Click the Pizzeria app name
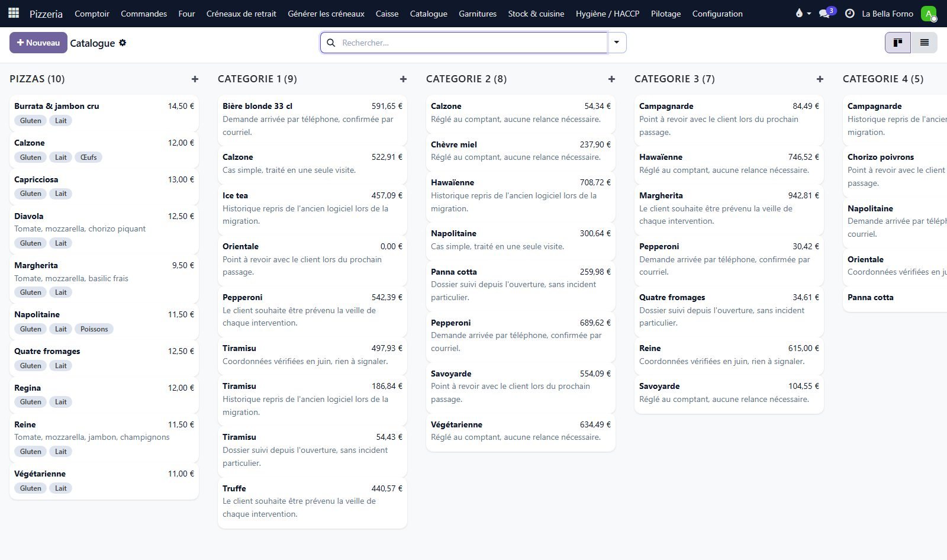Image resolution: width=947 pixels, height=560 pixels. click(46, 14)
